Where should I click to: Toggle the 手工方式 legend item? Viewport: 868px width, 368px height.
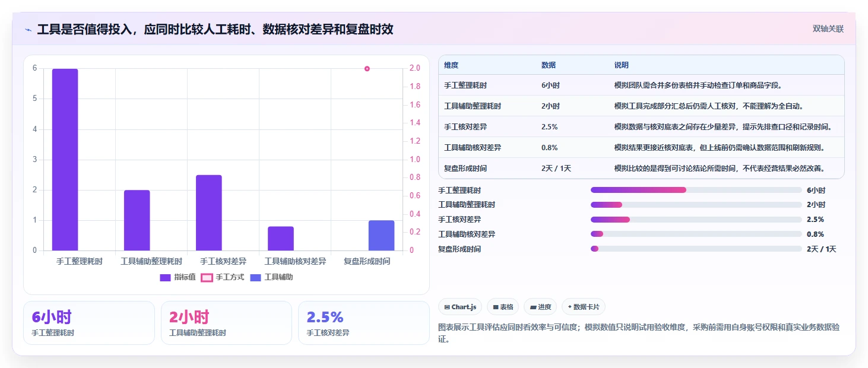223,277
